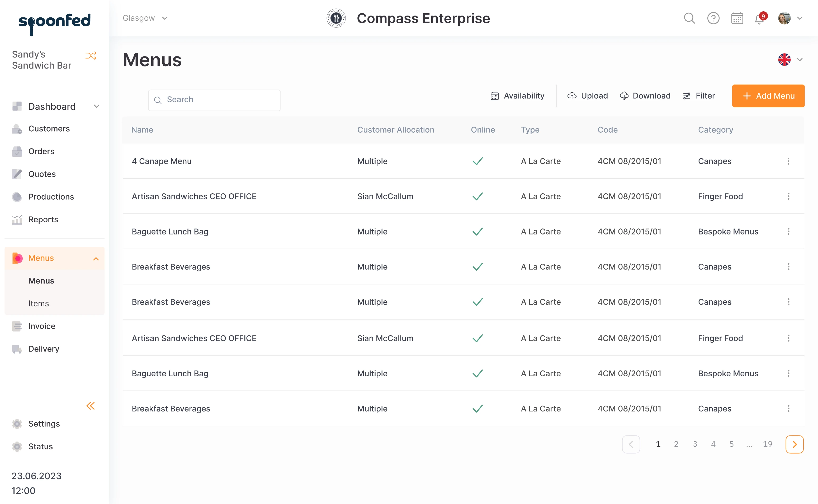Click the shuffle icon beside Sandy's Sandwich Bar

(x=91, y=56)
